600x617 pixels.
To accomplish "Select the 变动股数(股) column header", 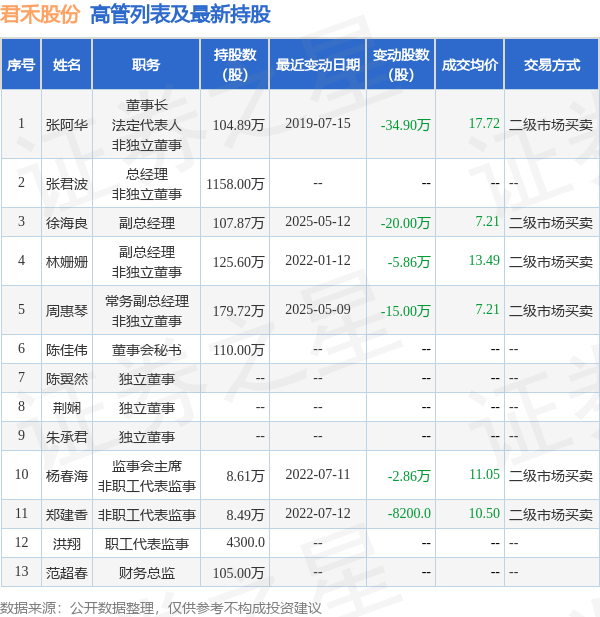I will tap(401, 65).
